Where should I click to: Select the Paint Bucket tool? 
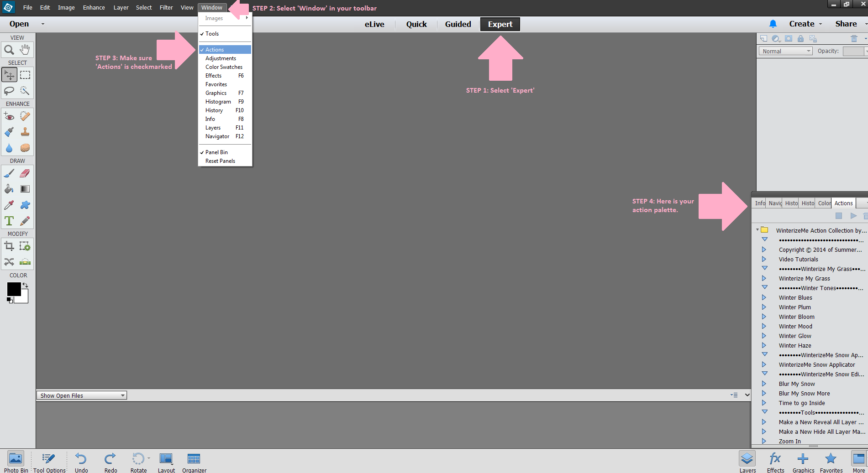pos(9,189)
